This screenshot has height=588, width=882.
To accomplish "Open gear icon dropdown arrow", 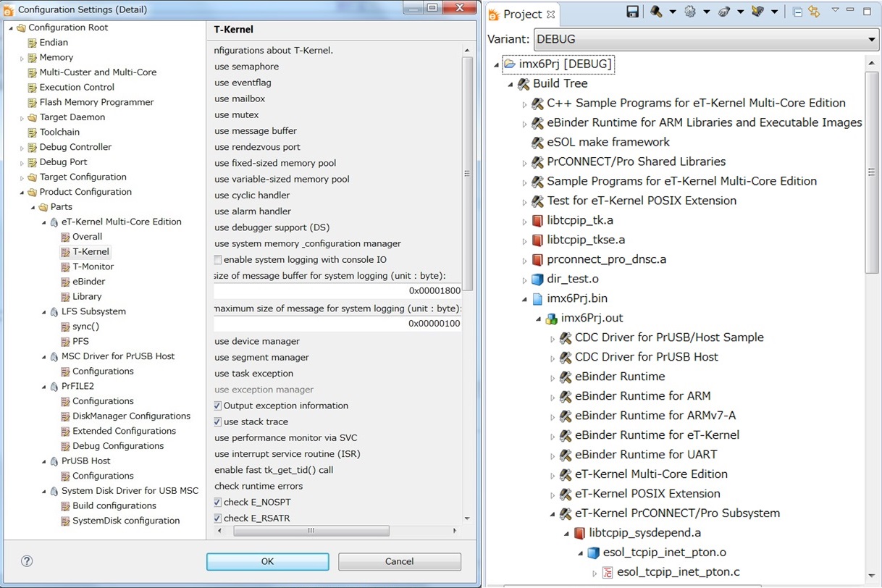I will click(x=705, y=12).
